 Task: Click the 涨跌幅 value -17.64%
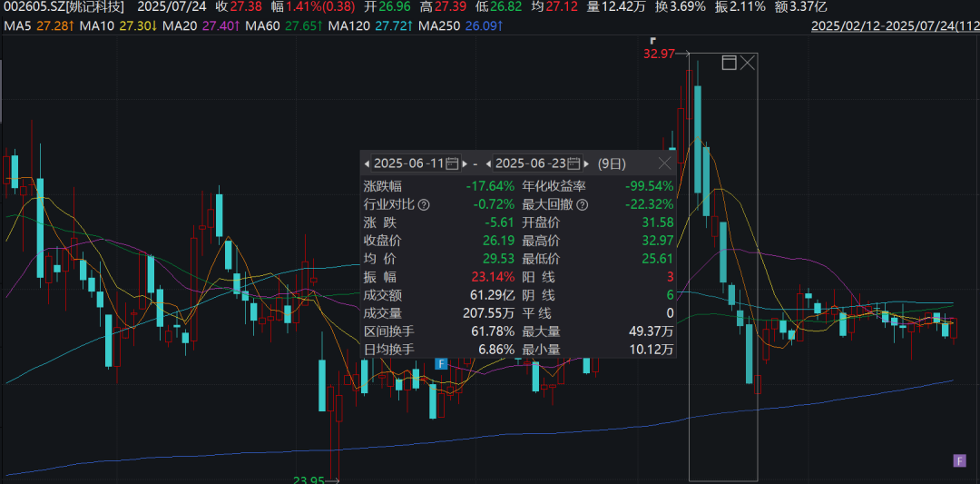(x=490, y=186)
